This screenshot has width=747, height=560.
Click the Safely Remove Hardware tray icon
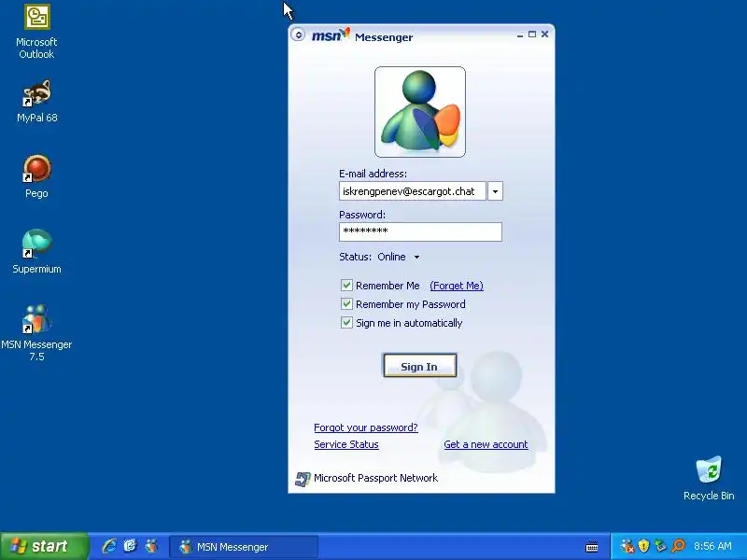(660, 546)
